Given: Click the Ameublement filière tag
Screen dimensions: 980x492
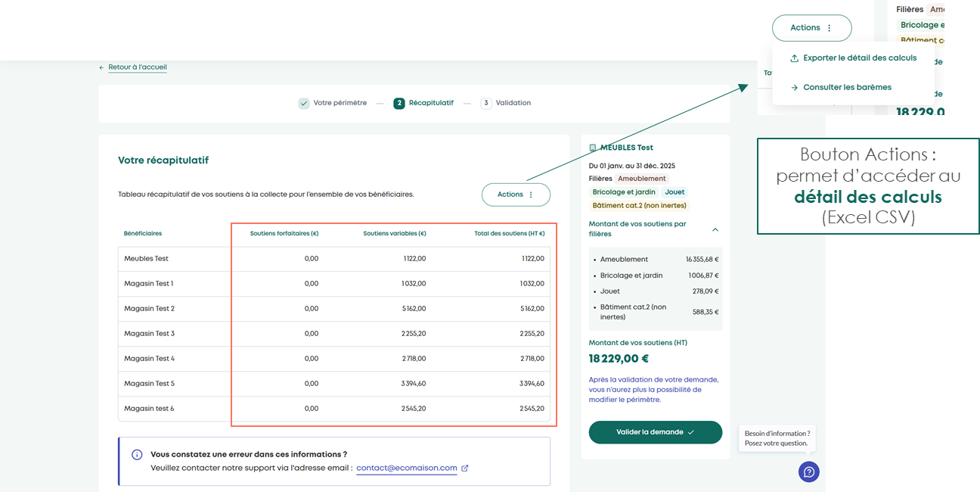Looking at the screenshot, I should coord(642,179).
